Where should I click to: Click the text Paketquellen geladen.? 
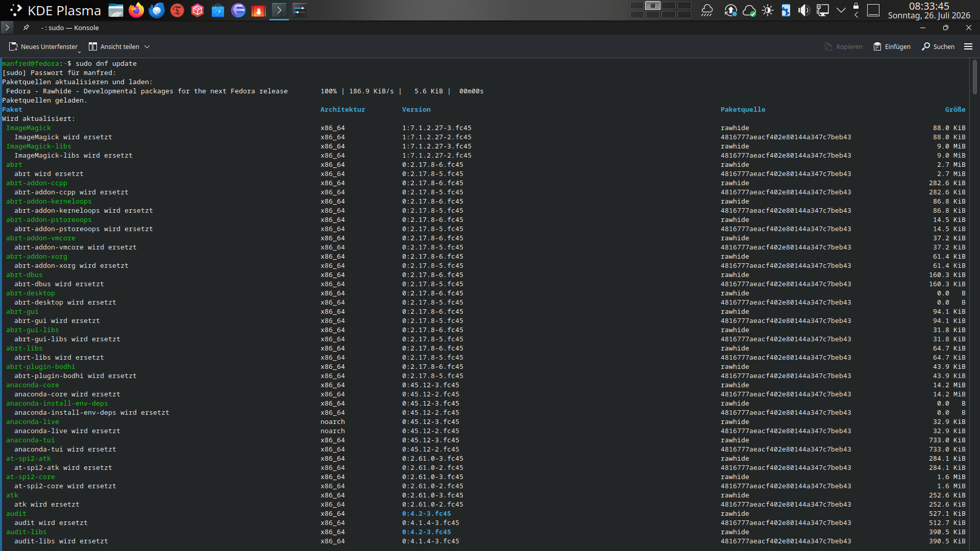[x=45, y=101]
